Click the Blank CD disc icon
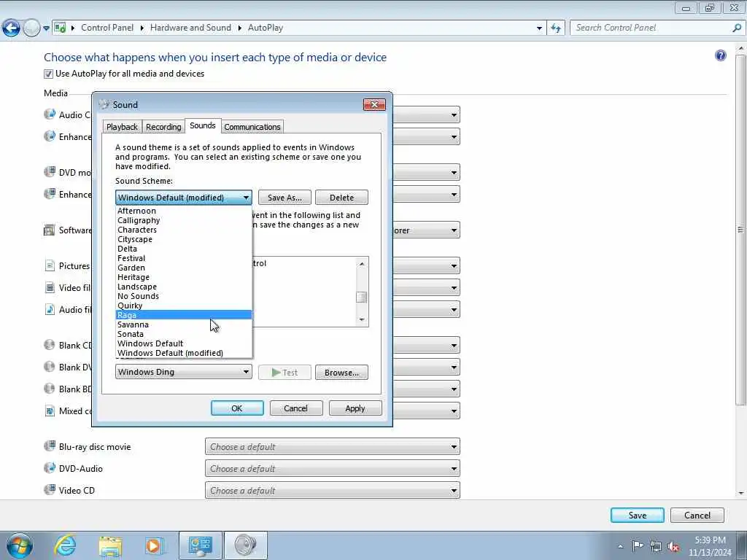This screenshot has width=747, height=560. point(50,345)
